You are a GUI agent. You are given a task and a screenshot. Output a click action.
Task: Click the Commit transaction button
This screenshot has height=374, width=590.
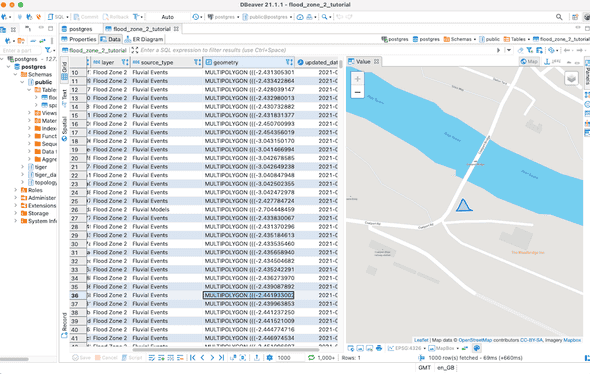point(86,17)
